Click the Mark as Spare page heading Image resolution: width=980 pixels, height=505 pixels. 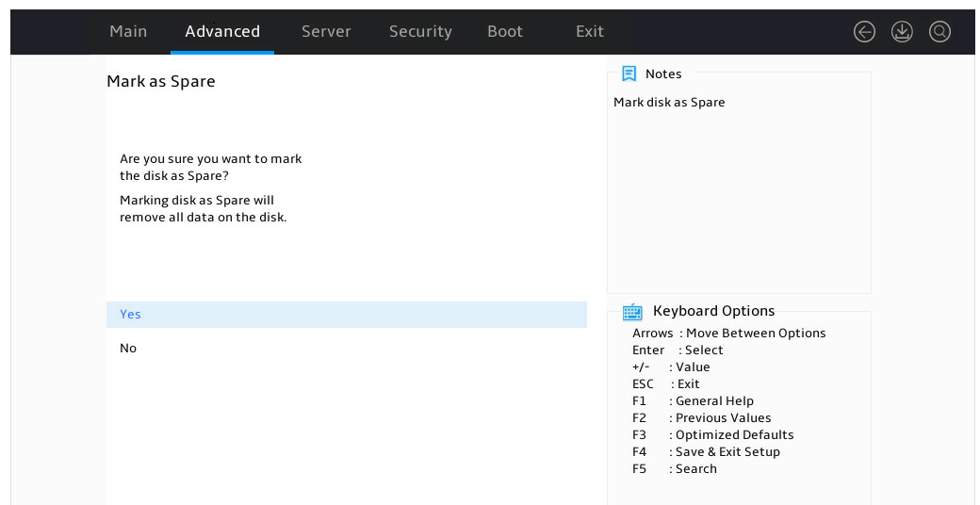(161, 81)
